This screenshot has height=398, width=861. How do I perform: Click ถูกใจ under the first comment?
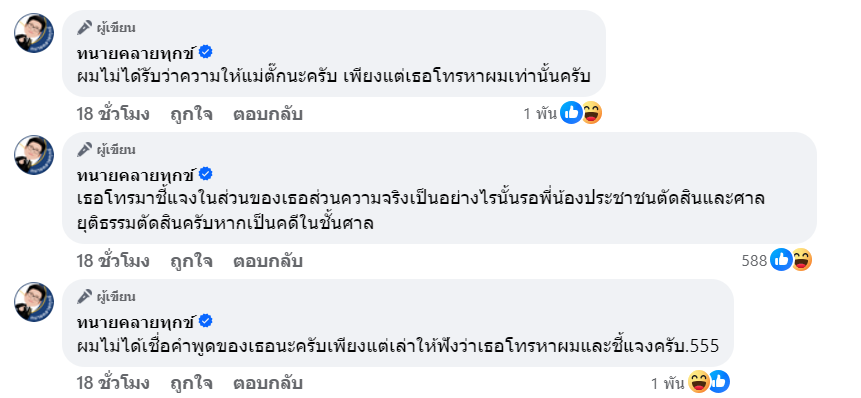[191, 114]
